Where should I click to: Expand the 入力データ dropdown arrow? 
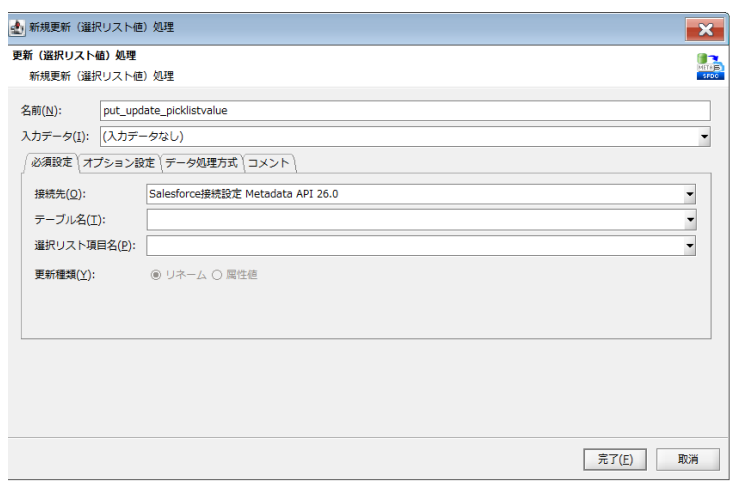point(704,136)
